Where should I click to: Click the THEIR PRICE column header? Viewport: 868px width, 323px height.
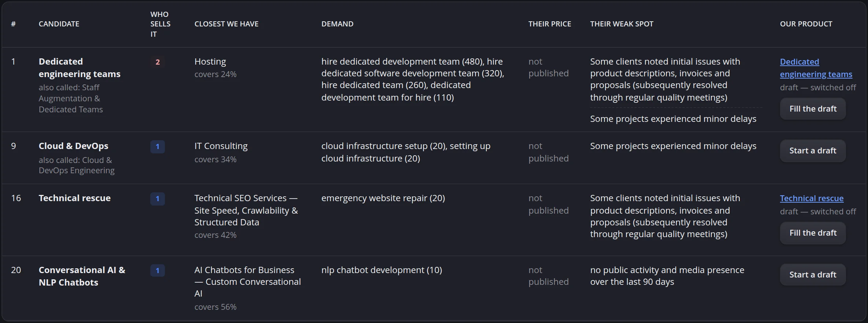pos(549,24)
